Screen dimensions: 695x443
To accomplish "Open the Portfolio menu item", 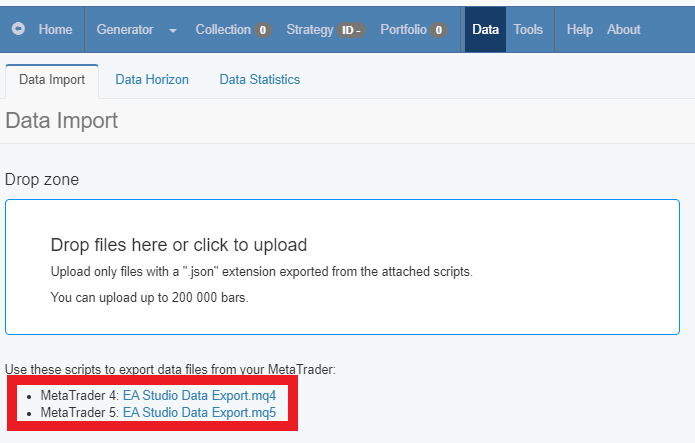I will click(403, 30).
